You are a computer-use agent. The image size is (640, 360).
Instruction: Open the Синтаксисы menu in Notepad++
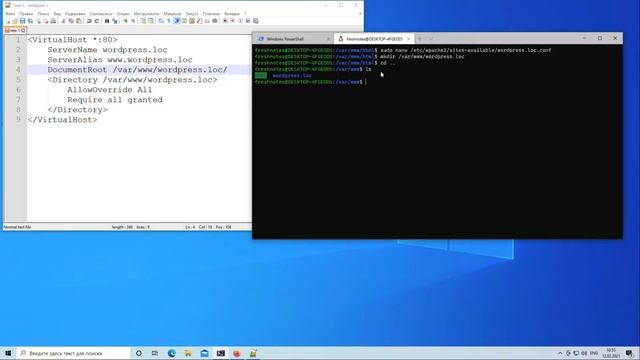click(x=101, y=14)
